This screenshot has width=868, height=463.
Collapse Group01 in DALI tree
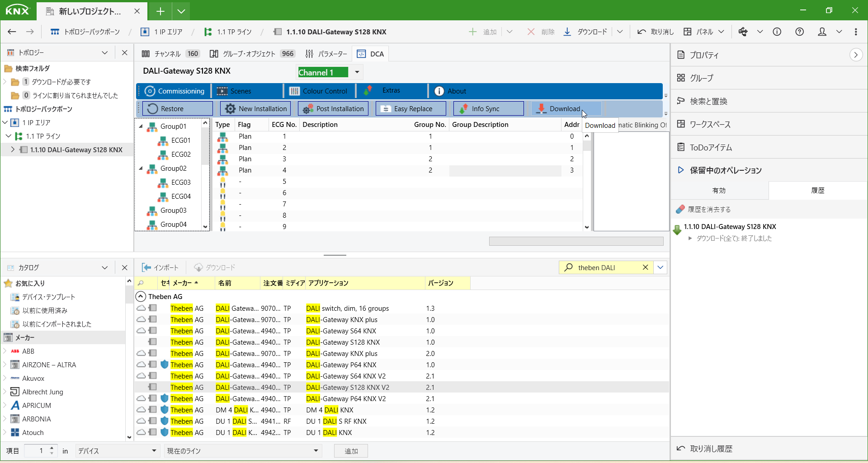141,126
